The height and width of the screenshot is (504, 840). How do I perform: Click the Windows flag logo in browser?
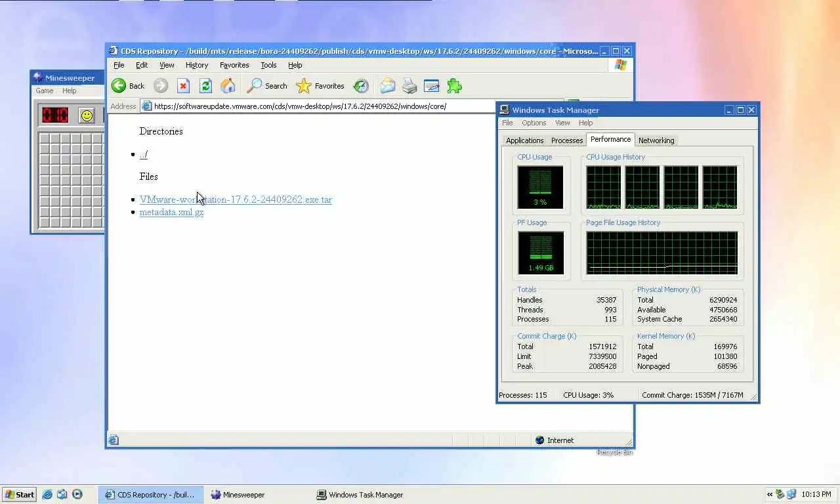click(x=620, y=65)
